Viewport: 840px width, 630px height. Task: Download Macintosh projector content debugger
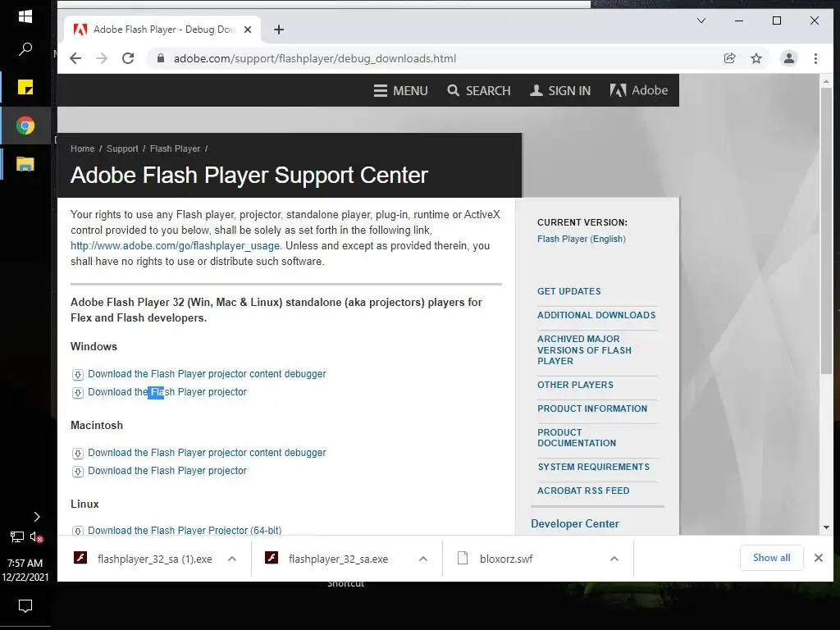tap(207, 453)
